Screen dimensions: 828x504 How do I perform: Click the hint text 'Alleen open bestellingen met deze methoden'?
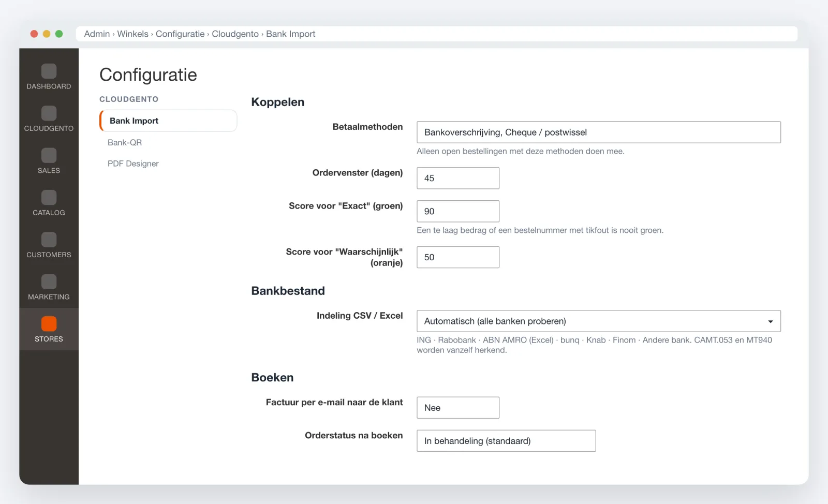(x=521, y=151)
